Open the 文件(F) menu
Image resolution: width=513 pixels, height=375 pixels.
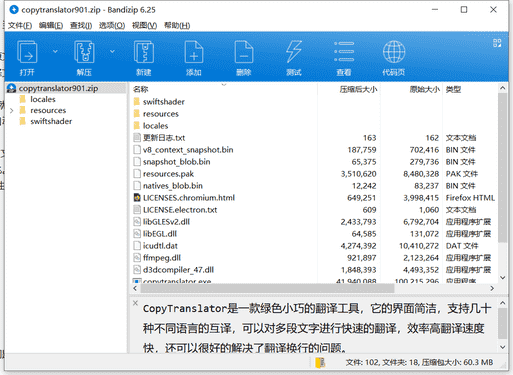tap(20, 25)
